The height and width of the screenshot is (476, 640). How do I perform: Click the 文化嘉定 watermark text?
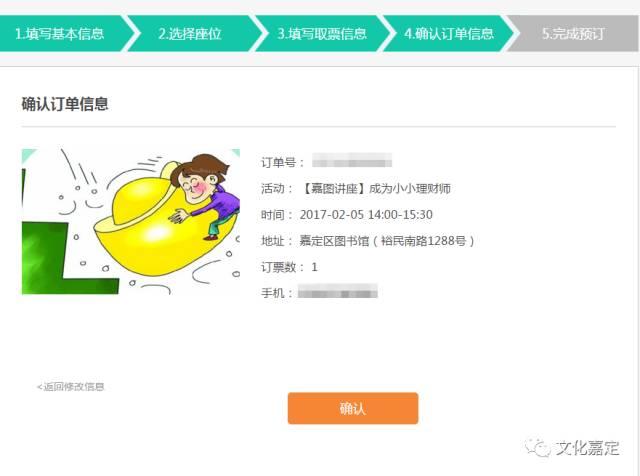point(587,448)
